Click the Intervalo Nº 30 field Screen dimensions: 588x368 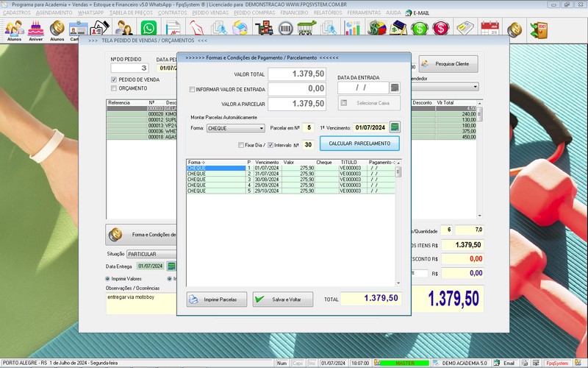308,145
